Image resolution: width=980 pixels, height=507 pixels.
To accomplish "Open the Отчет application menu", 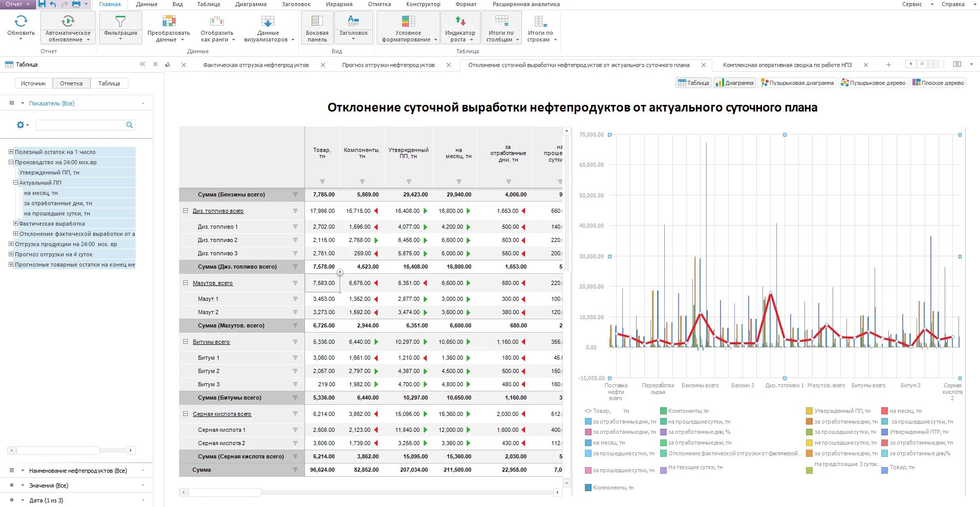I will tap(17, 4).
